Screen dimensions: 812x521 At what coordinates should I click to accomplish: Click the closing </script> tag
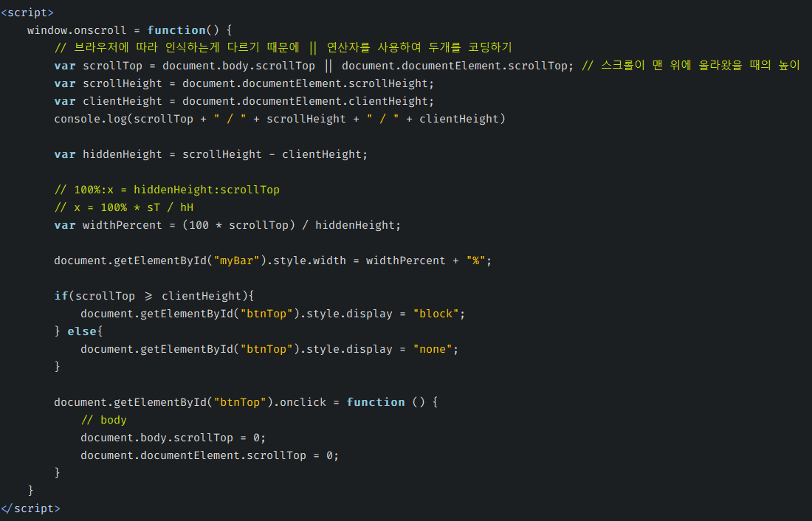point(30,508)
